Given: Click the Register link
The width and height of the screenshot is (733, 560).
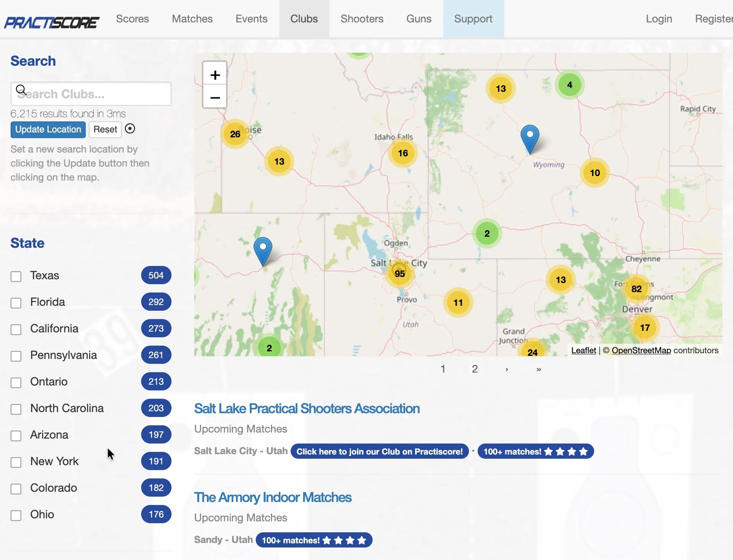Looking at the screenshot, I should pyautogui.click(x=714, y=19).
